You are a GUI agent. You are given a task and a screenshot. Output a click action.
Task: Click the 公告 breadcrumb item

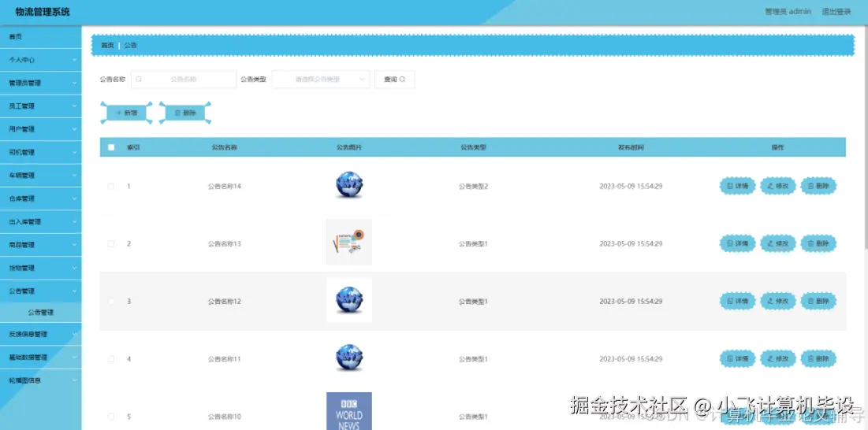click(x=131, y=46)
